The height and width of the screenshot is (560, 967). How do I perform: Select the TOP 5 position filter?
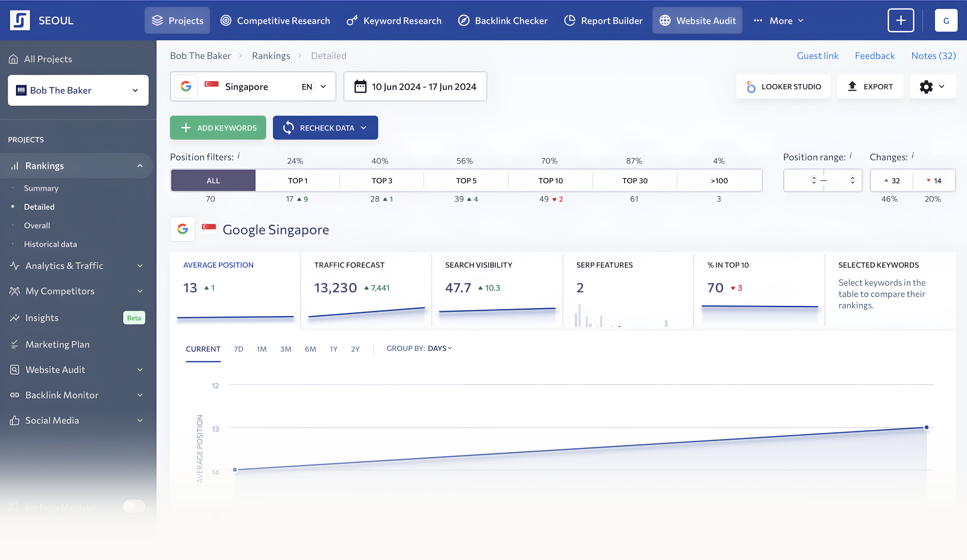click(x=466, y=180)
